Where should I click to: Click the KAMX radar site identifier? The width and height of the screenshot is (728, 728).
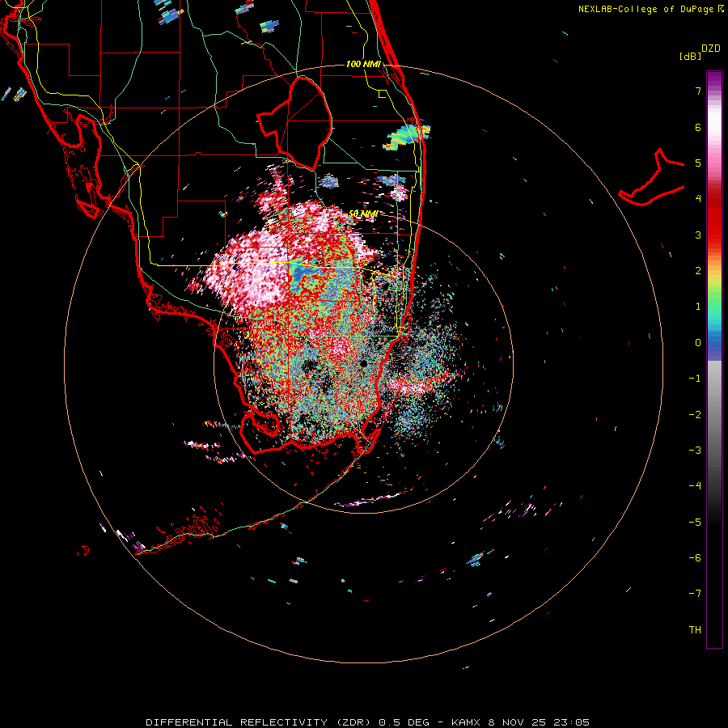coord(467,722)
